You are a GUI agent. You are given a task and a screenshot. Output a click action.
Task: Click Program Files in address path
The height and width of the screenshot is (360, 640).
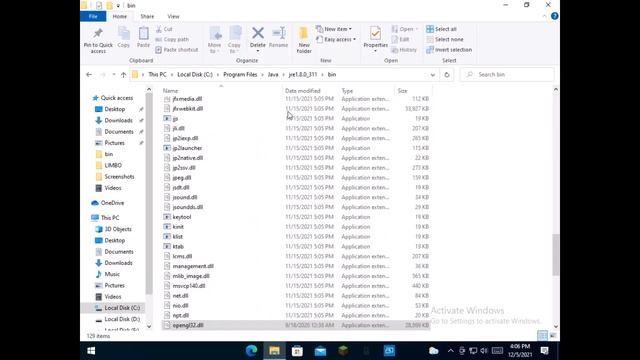(x=240, y=75)
